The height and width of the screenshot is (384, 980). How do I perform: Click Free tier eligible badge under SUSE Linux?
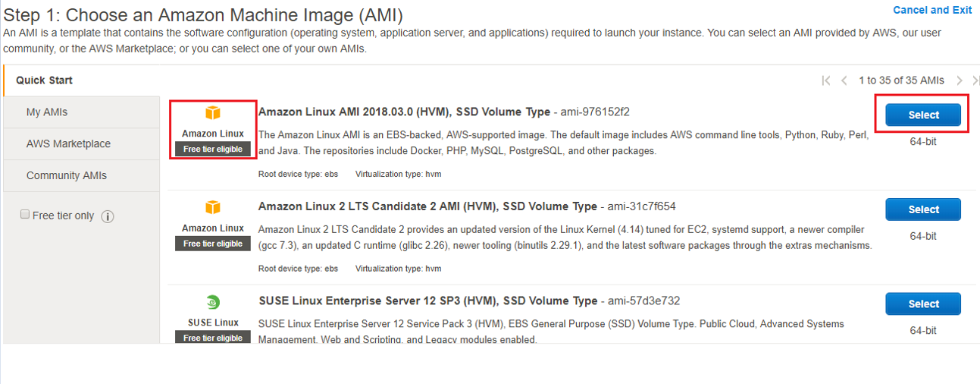coord(213,338)
